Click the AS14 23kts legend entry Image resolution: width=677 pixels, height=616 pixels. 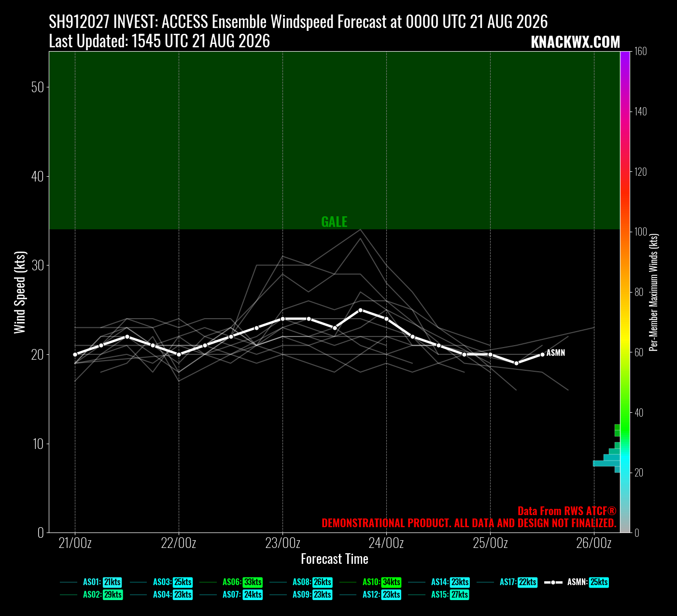(439, 582)
